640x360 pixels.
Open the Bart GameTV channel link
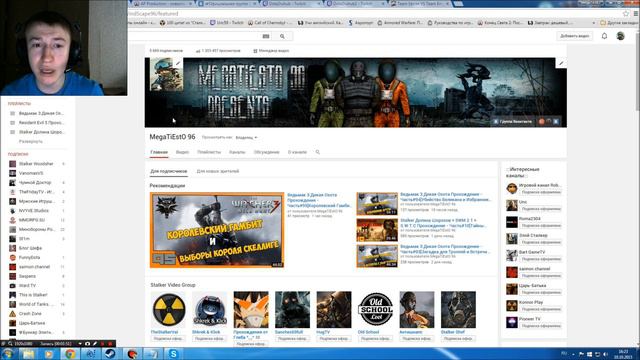pos(532,252)
